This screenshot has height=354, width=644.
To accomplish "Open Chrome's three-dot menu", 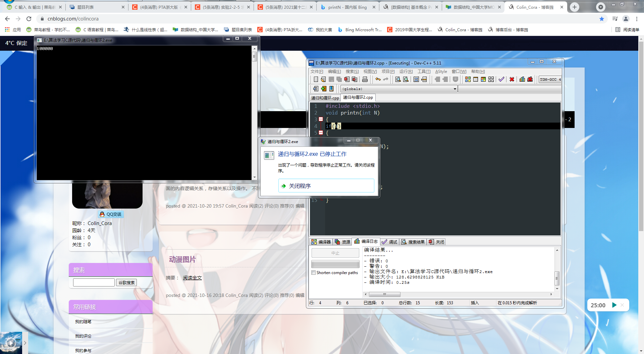I will (x=637, y=19).
